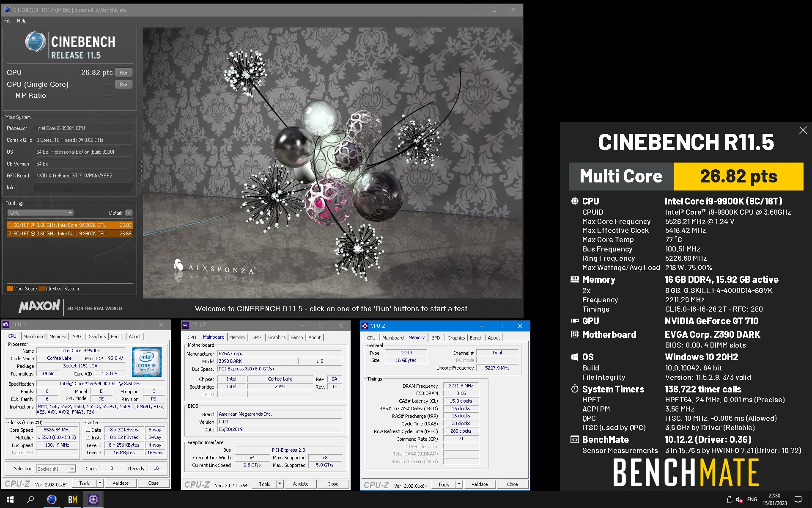Click the BenchMate GPU icon
The image size is (812, 508).
point(575,321)
